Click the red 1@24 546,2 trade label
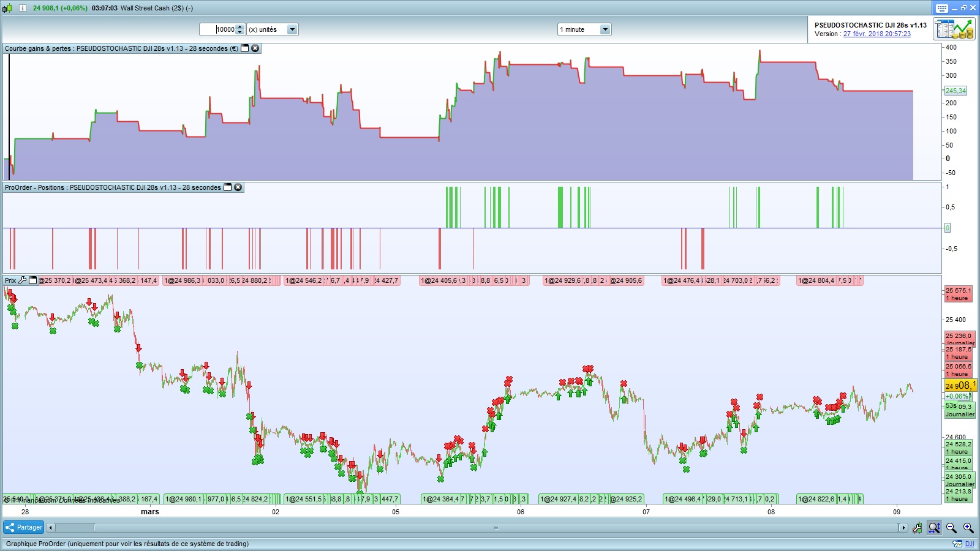The height and width of the screenshot is (551, 980). (x=303, y=280)
